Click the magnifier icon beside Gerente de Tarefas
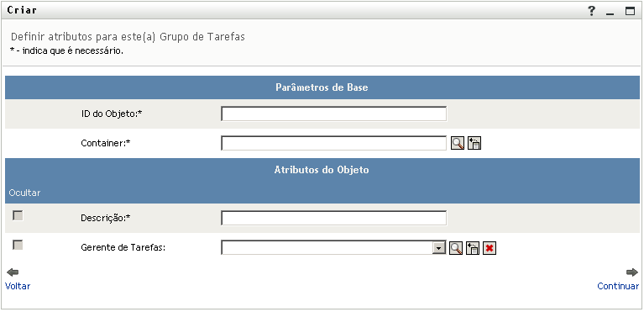This screenshot has width=644, height=312. click(456, 248)
